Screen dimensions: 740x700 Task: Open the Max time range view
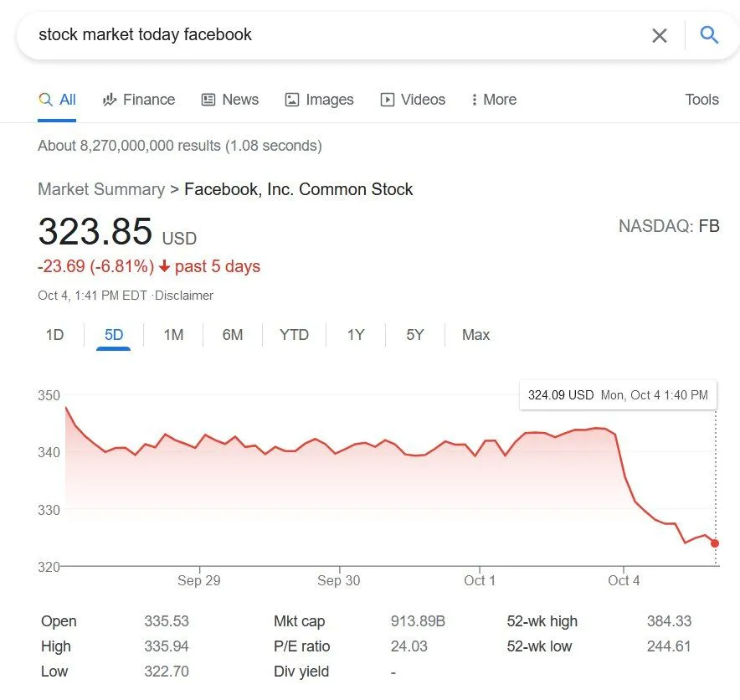pyautogui.click(x=475, y=334)
